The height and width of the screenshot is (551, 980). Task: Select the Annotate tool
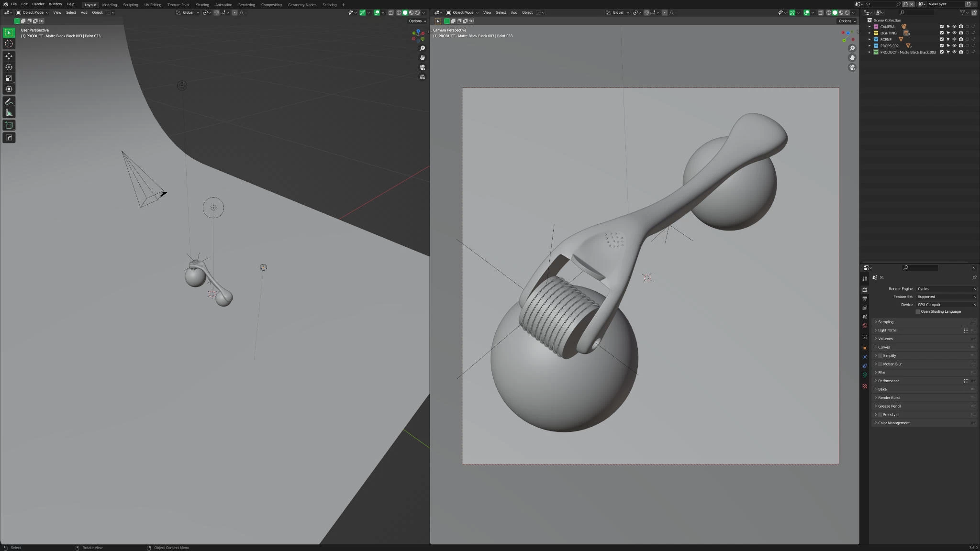coord(9,101)
